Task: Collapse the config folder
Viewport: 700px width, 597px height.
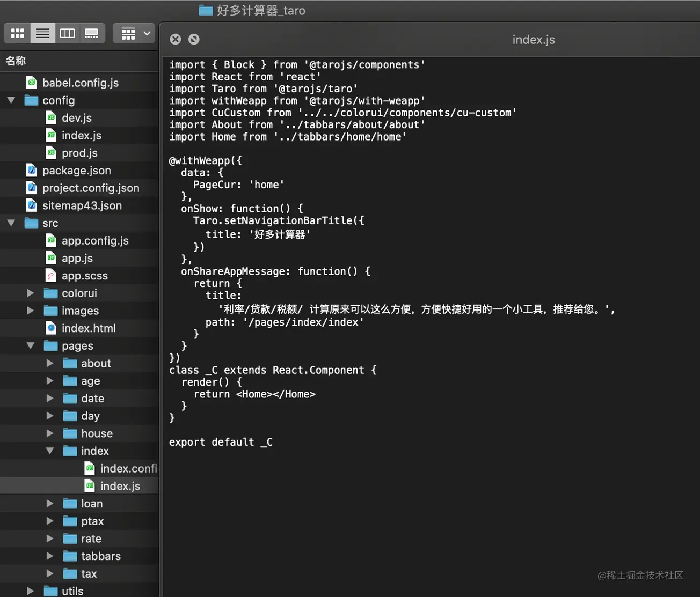Action: coord(11,100)
